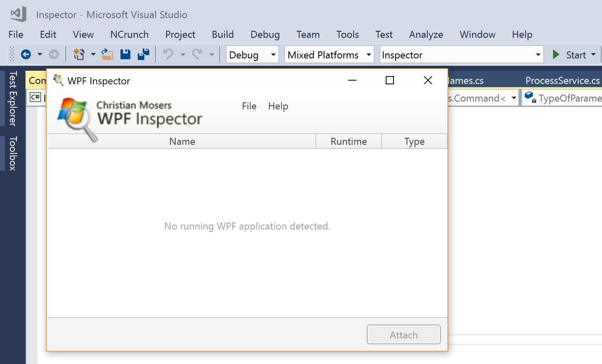
Task: Expand the Start button dropdown arrow
Action: (x=593, y=54)
